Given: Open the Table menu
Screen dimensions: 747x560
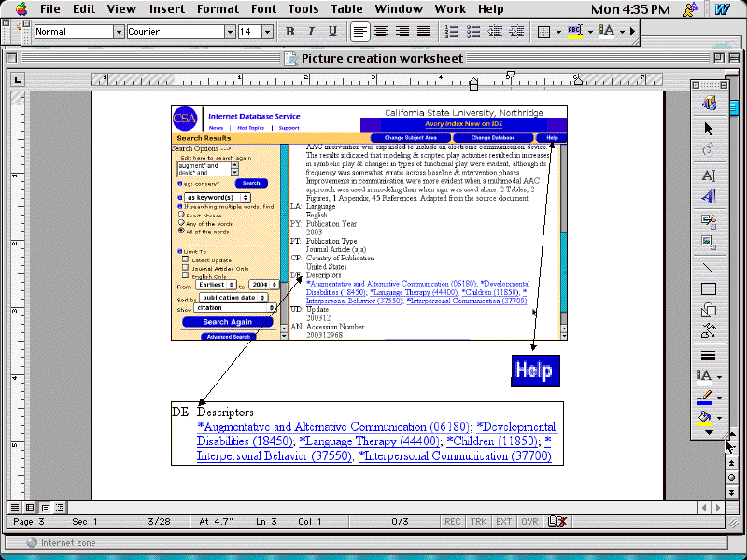Looking at the screenshot, I should click(x=346, y=9).
